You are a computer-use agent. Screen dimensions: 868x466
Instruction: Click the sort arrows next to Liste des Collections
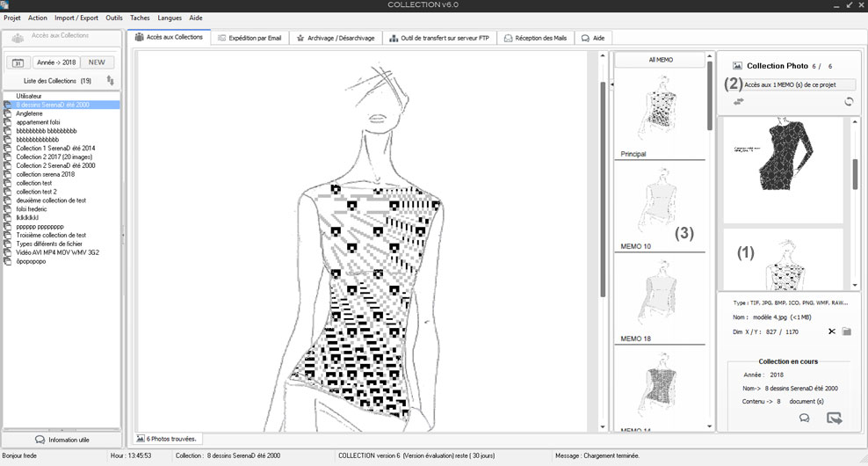(x=111, y=81)
